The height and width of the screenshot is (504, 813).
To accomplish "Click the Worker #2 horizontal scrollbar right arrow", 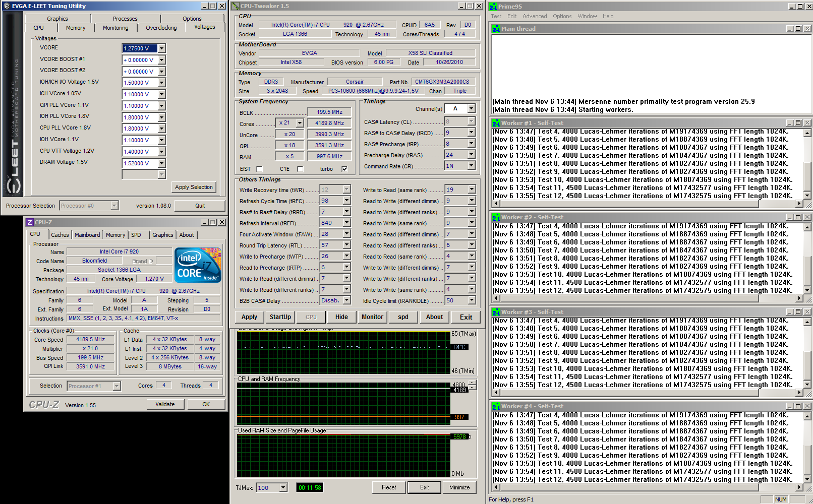I will [x=799, y=298].
